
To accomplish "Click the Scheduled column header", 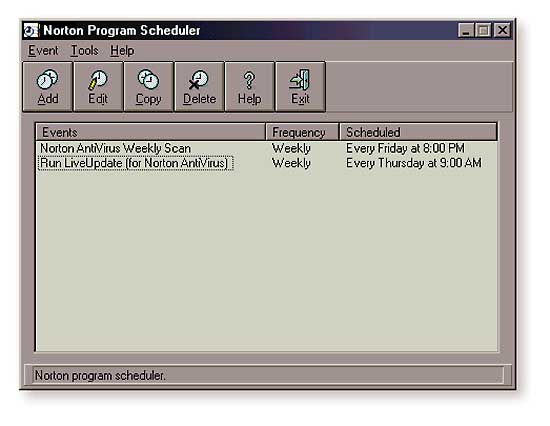I will tap(418, 132).
